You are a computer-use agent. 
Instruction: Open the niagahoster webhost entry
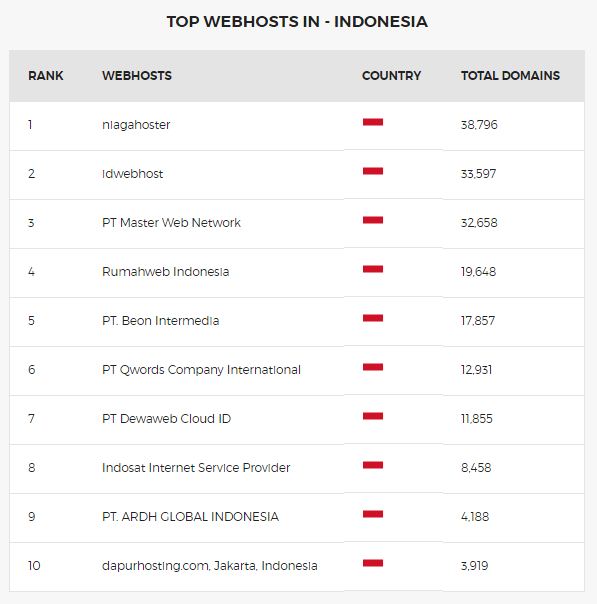tap(136, 125)
